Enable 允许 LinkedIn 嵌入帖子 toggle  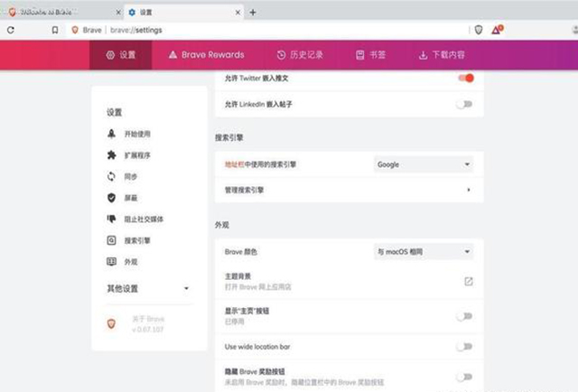click(464, 105)
